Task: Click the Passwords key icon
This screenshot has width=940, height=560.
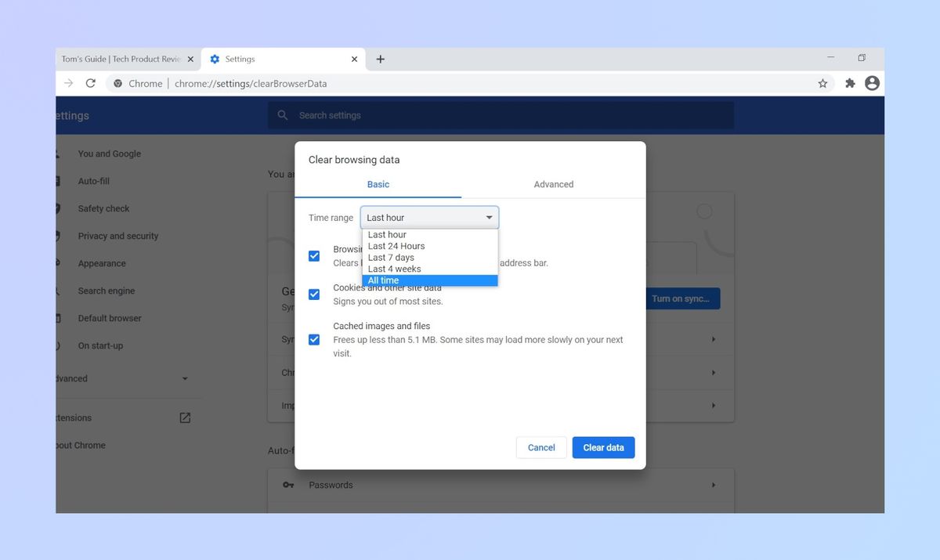Action: (x=288, y=485)
